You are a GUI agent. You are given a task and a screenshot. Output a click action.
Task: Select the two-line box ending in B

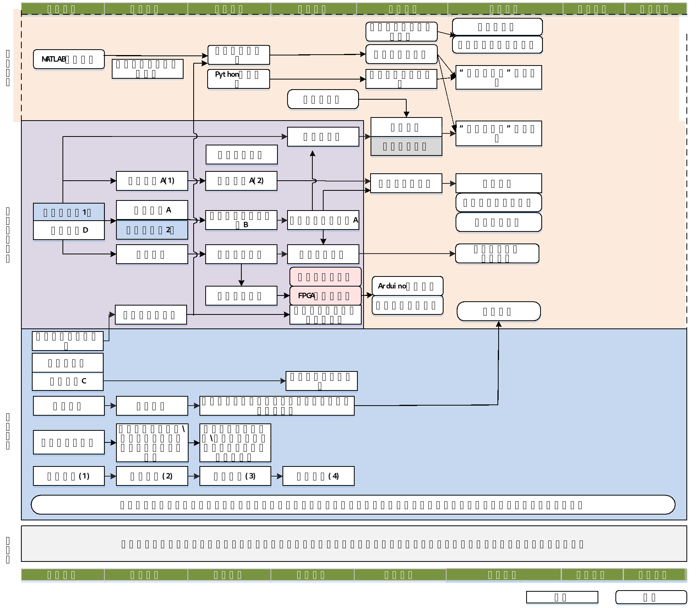(241, 220)
